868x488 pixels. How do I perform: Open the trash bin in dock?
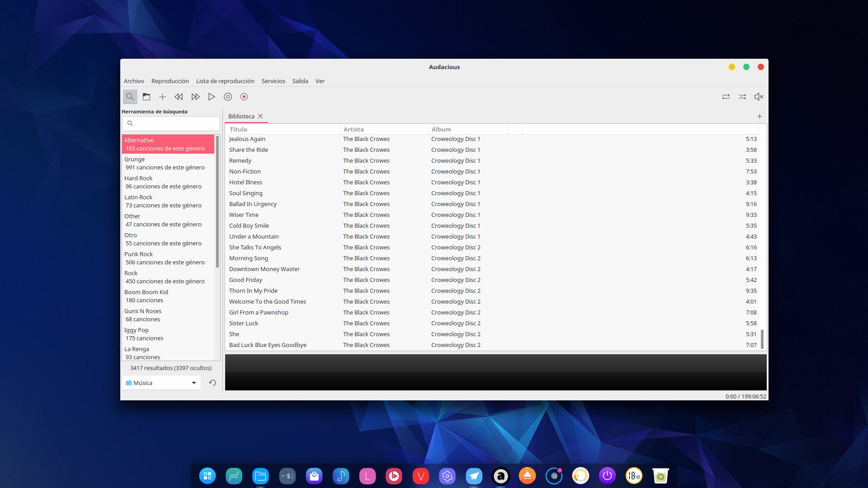coord(660,476)
